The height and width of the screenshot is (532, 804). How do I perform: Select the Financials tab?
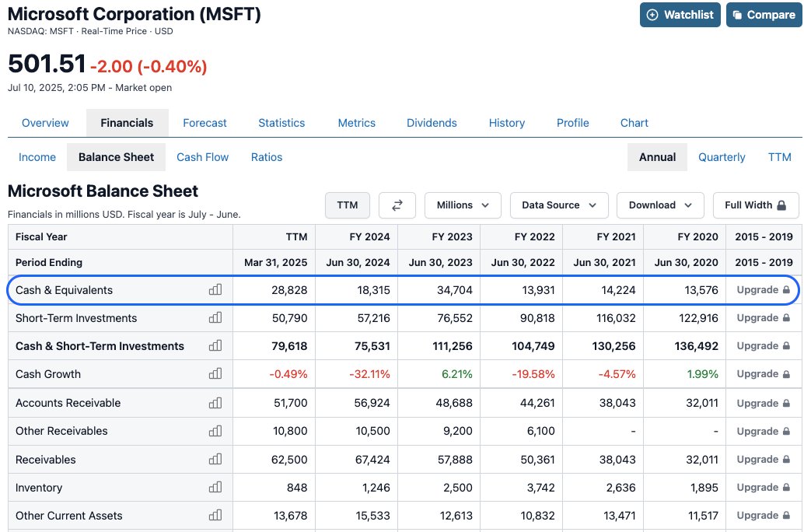(128, 123)
